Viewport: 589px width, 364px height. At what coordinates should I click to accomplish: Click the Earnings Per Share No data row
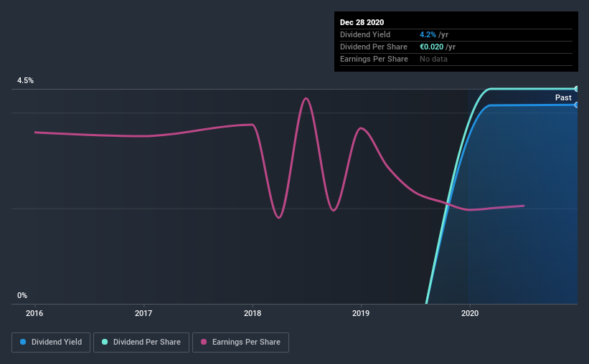456,59
